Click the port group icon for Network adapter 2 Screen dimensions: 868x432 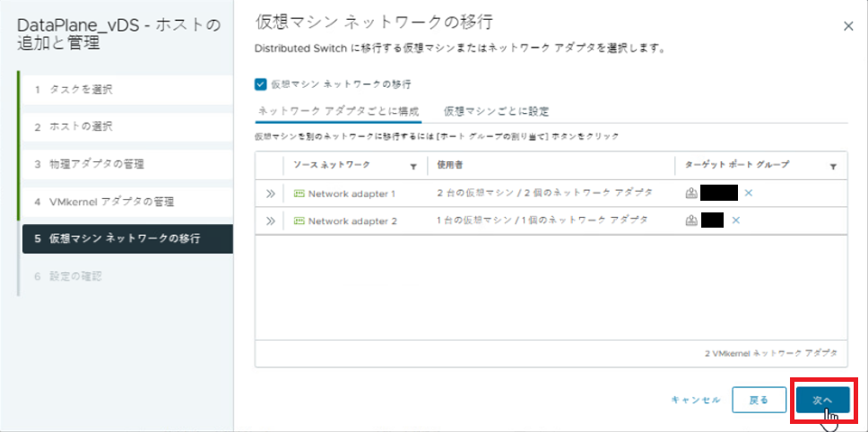pyautogui.click(x=691, y=220)
